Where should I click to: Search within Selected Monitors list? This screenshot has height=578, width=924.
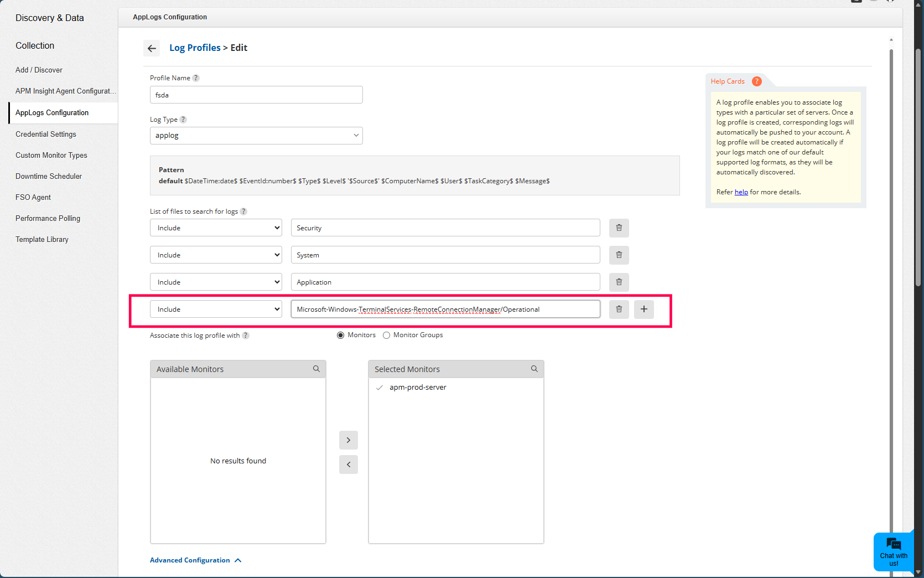point(534,369)
